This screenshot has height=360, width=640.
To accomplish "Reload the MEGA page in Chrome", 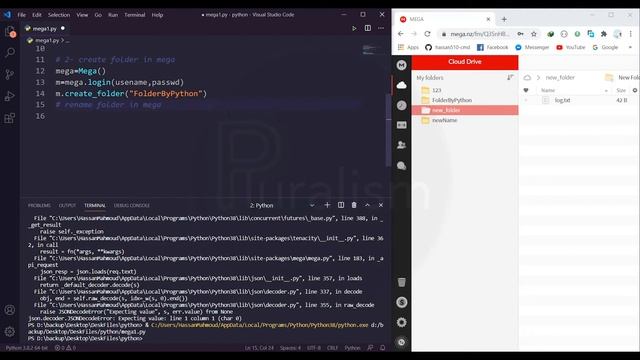I will (427, 34).
